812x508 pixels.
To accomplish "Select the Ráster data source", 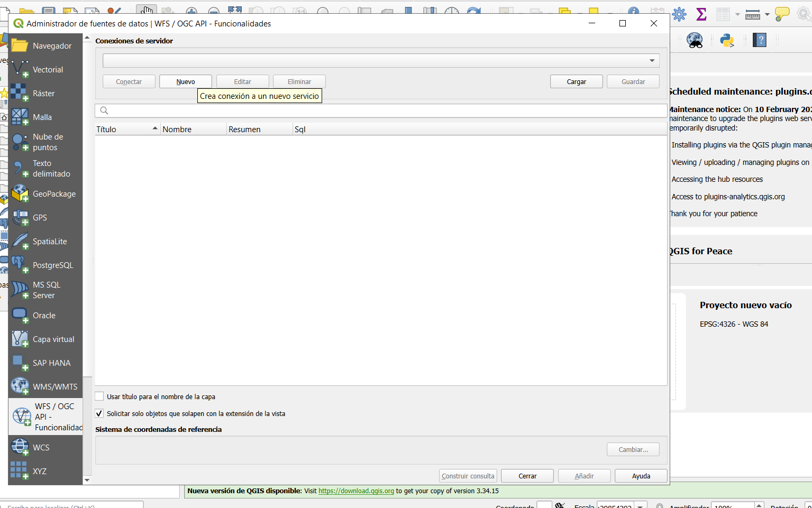I will (x=45, y=94).
